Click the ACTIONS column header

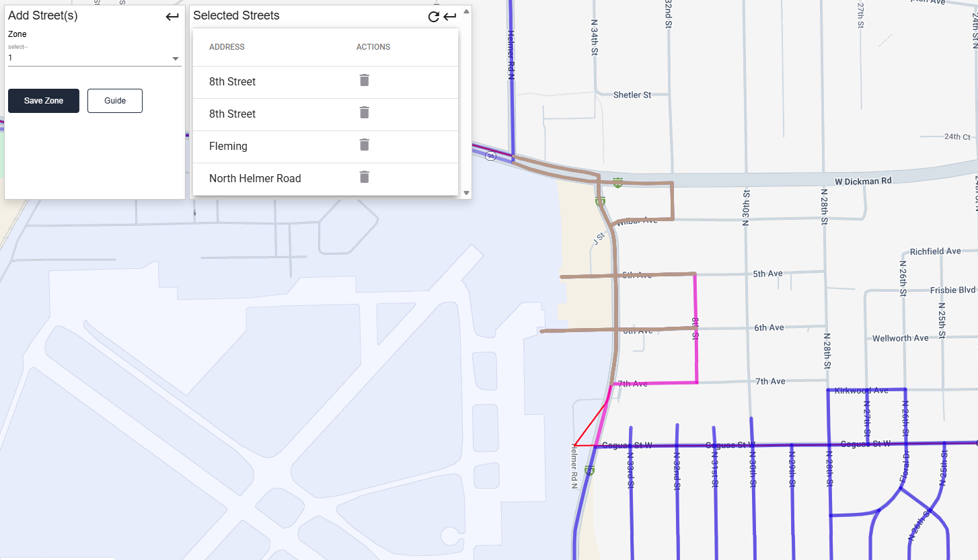[x=373, y=47]
